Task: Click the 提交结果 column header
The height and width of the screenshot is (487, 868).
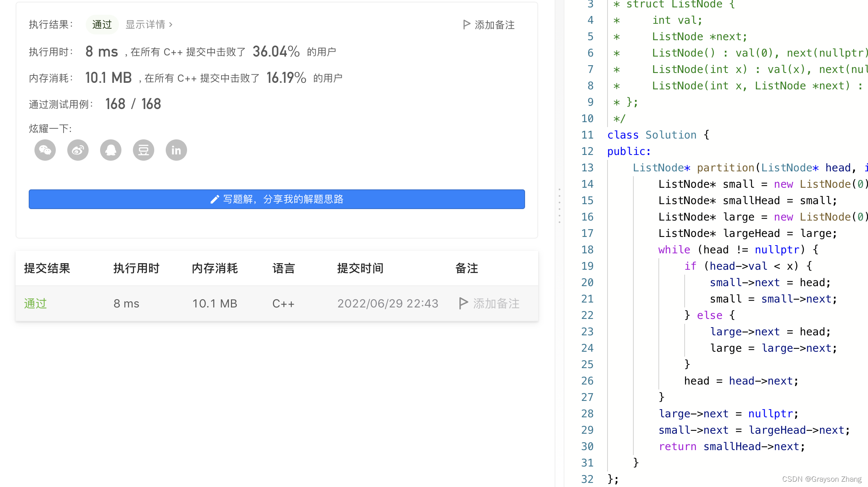Action: click(47, 268)
